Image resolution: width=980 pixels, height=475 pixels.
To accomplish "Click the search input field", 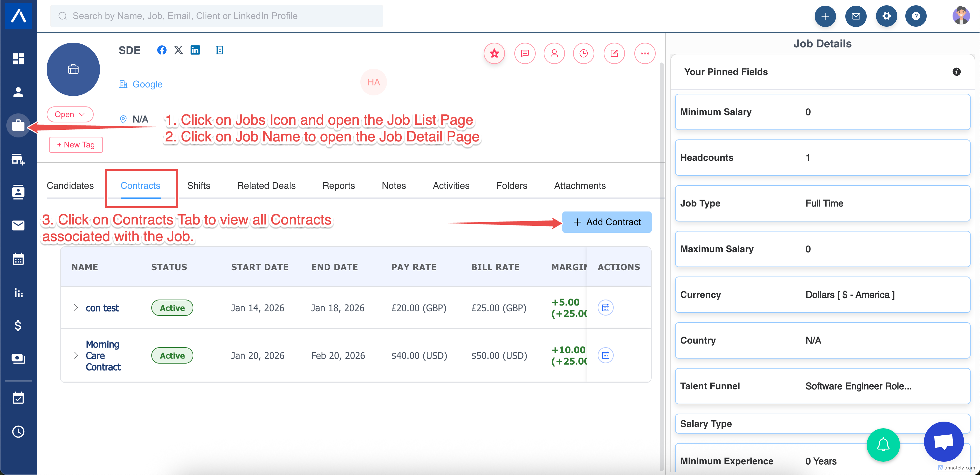I will pyautogui.click(x=217, y=16).
